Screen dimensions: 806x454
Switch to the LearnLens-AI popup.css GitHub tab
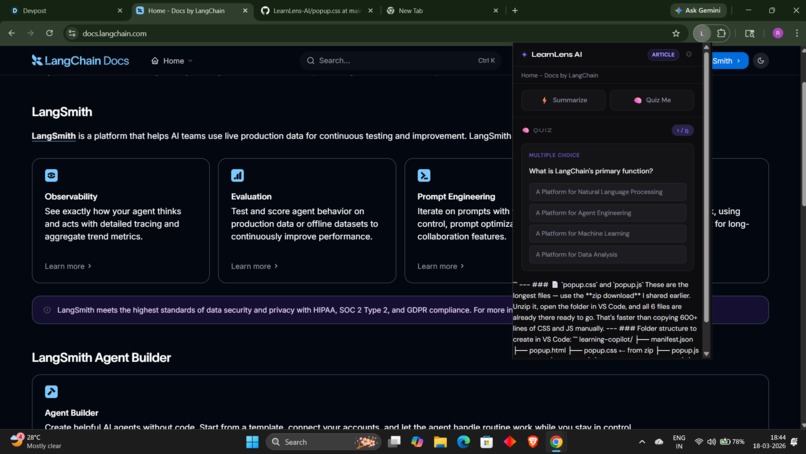(317, 10)
